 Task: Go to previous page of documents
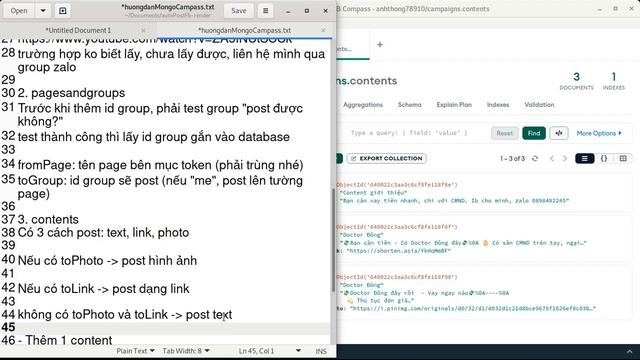pyautogui.click(x=552, y=158)
